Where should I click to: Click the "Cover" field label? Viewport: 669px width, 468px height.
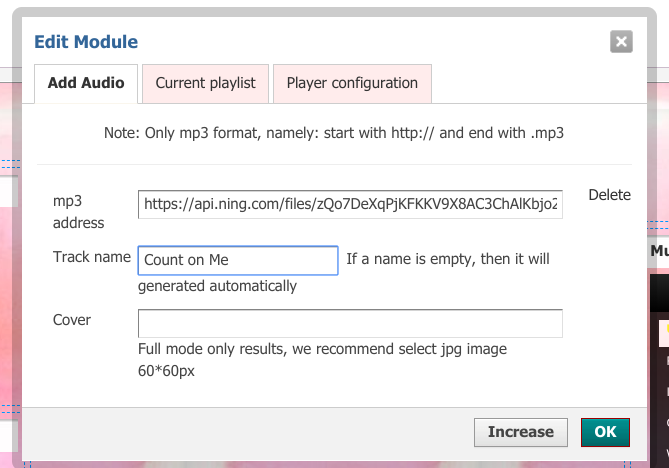click(72, 320)
